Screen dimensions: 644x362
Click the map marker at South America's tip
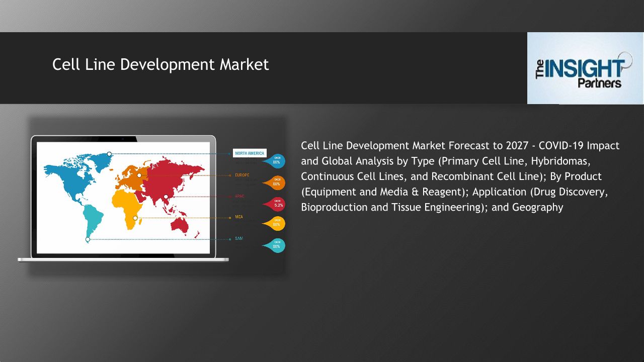[88, 239]
